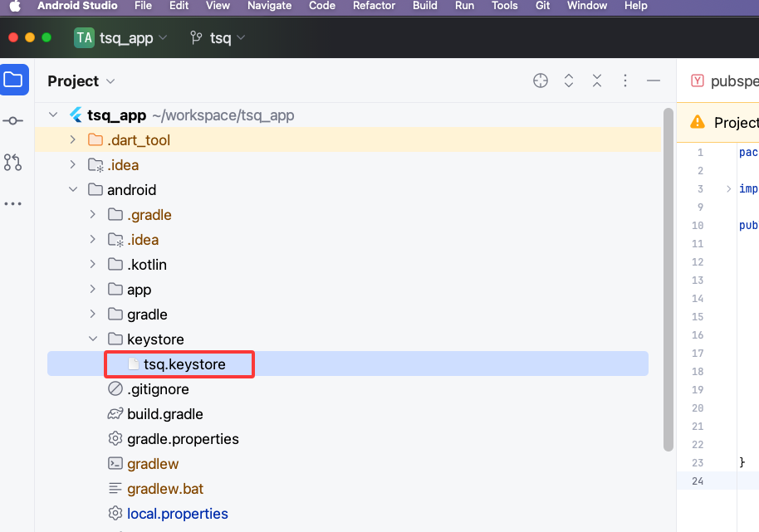This screenshot has width=759, height=532.
Task: Click the Collapse All icon in Project panel
Action: pos(597,81)
